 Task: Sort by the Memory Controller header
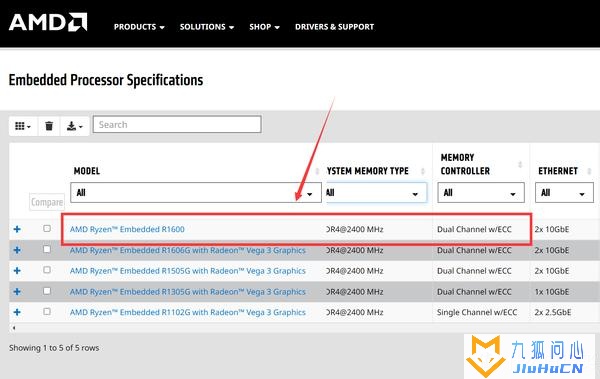tap(465, 164)
